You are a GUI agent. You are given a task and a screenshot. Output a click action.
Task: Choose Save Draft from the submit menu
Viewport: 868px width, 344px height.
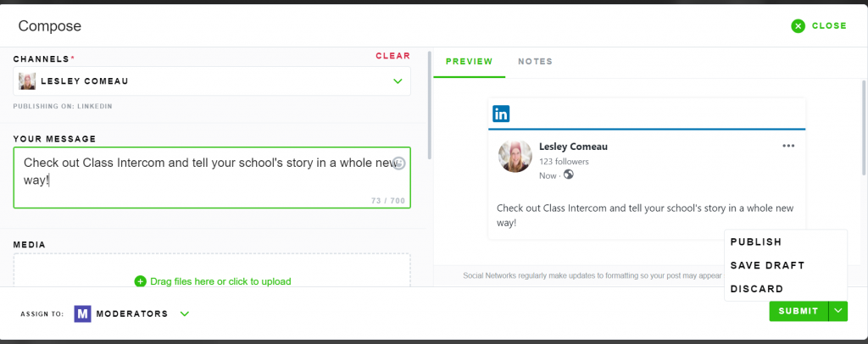tap(767, 265)
